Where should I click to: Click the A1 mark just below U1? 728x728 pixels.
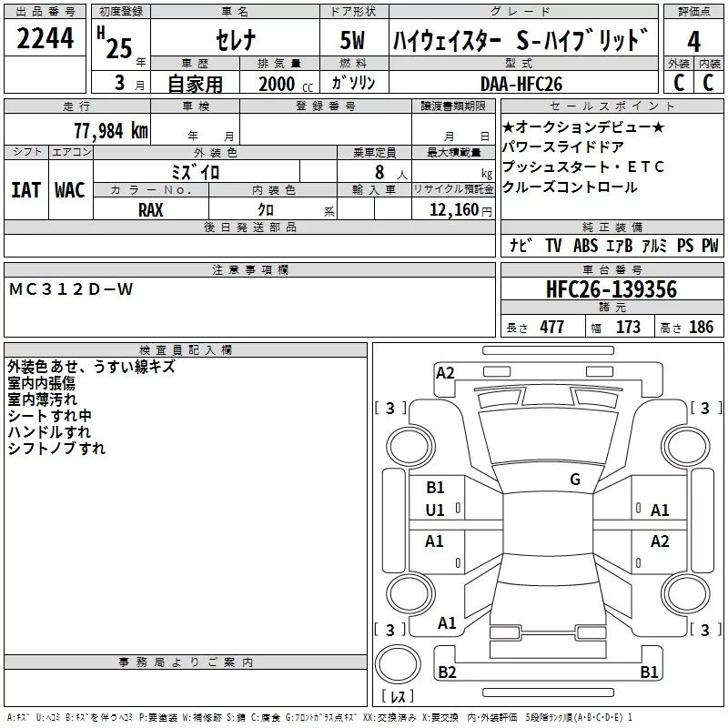434,541
